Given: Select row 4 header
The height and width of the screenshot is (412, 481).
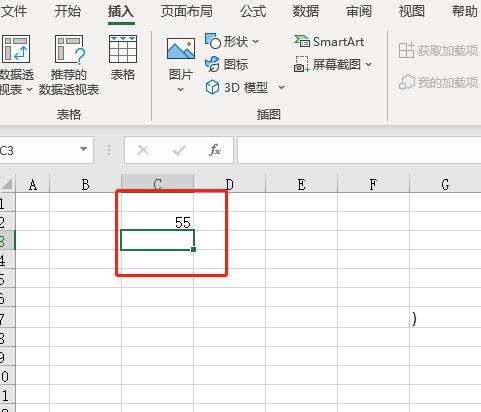Looking at the screenshot, I should [7, 259].
